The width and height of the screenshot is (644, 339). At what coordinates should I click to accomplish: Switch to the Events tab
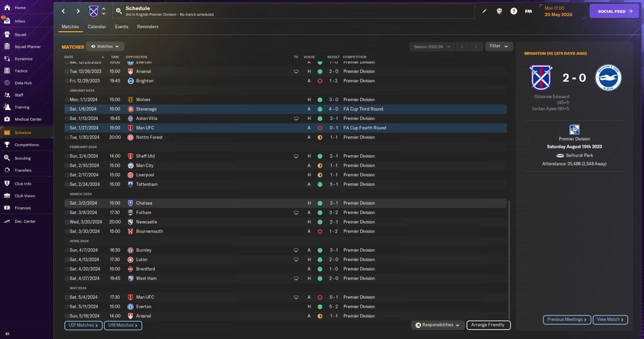point(121,27)
